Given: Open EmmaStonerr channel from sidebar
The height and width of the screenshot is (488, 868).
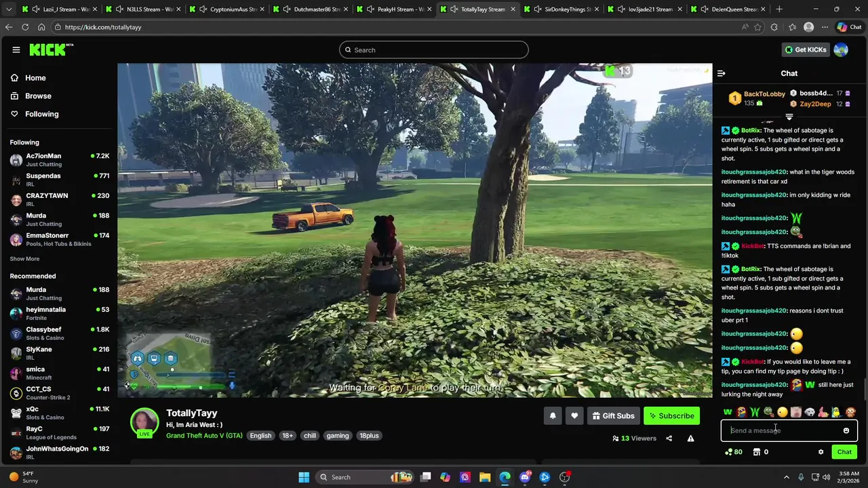Looking at the screenshot, I should (59, 239).
